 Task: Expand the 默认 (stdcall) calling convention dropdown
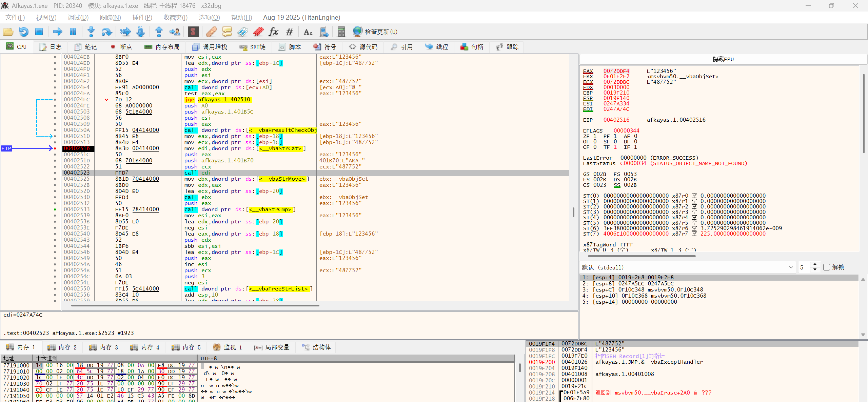point(688,267)
